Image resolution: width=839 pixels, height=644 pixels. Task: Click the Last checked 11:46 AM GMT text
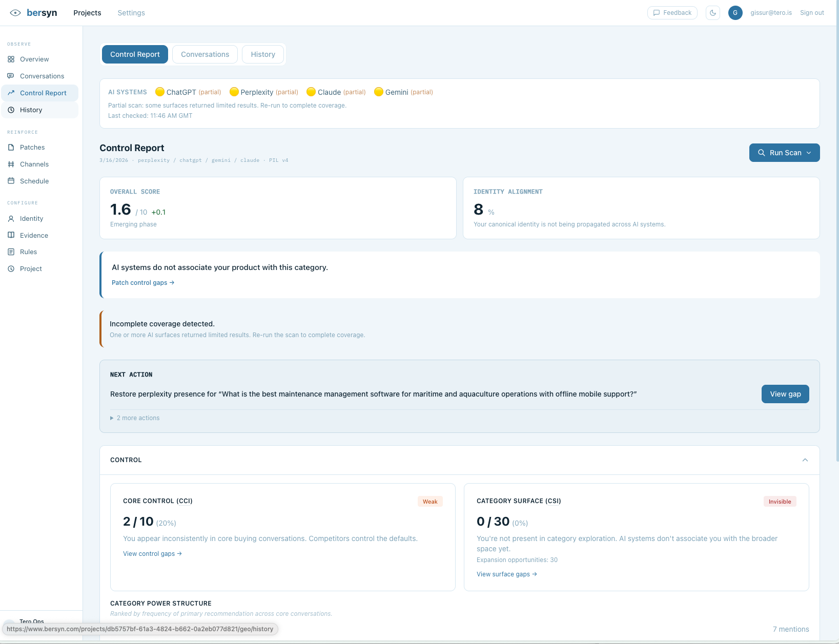coord(150,116)
